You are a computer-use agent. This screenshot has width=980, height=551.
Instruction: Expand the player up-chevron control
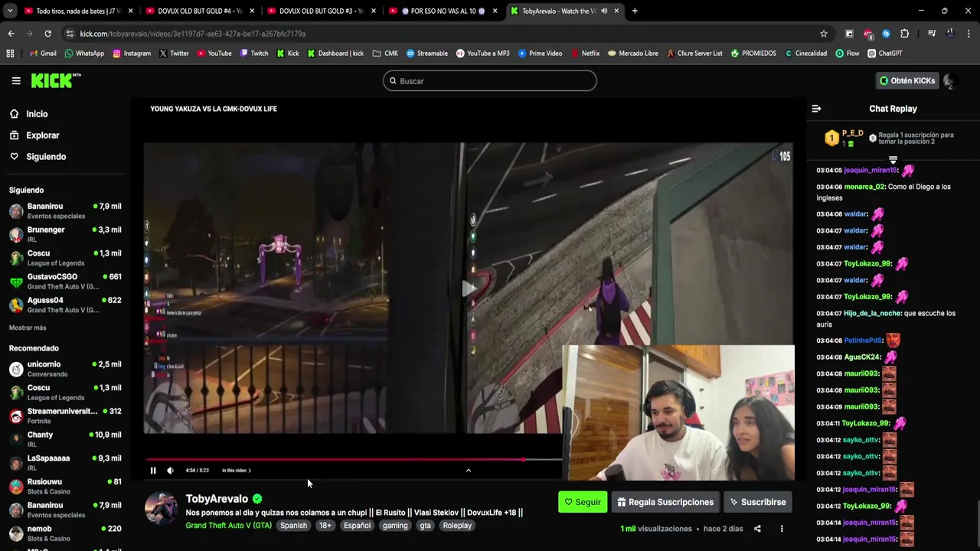coord(468,471)
